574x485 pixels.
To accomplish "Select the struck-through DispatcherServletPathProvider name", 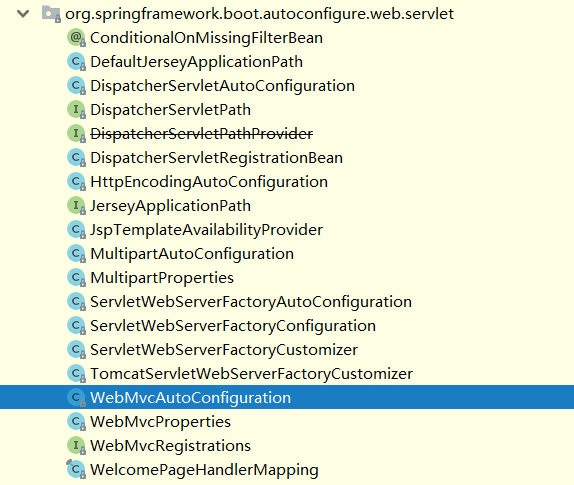I will 201,134.
